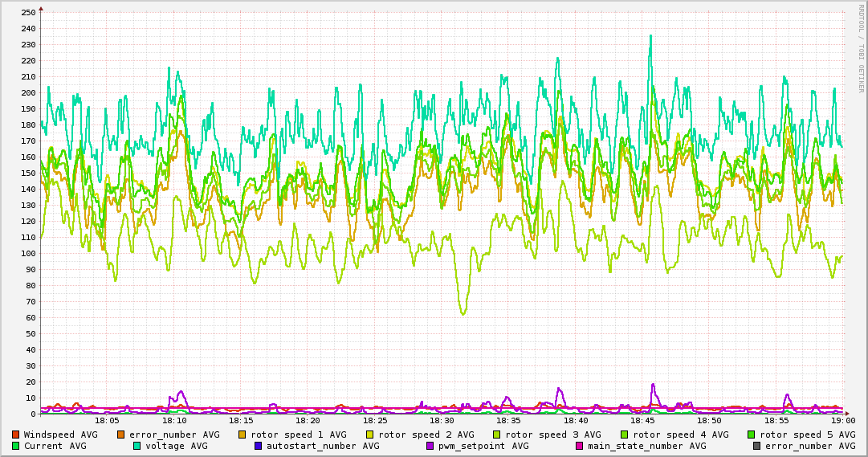Click the gray error_number AVG legend swatch
868x457 pixels.
(x=756, y=446)
